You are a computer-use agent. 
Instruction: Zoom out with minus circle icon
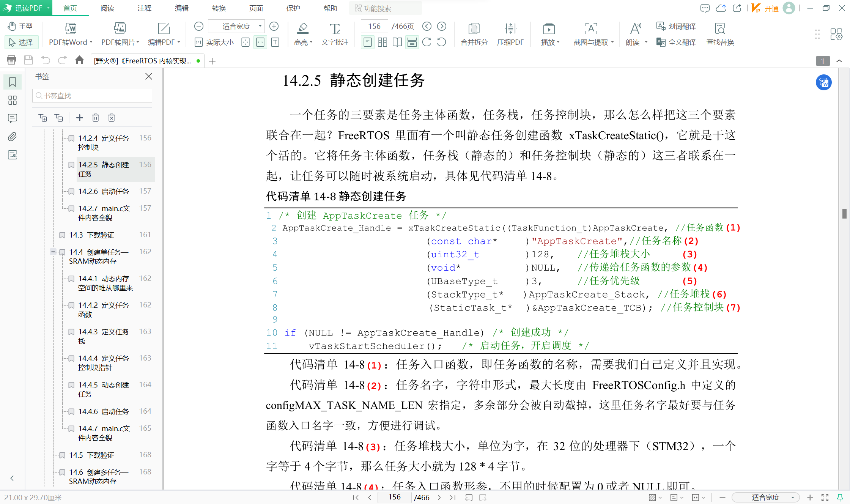click(199, 26)
